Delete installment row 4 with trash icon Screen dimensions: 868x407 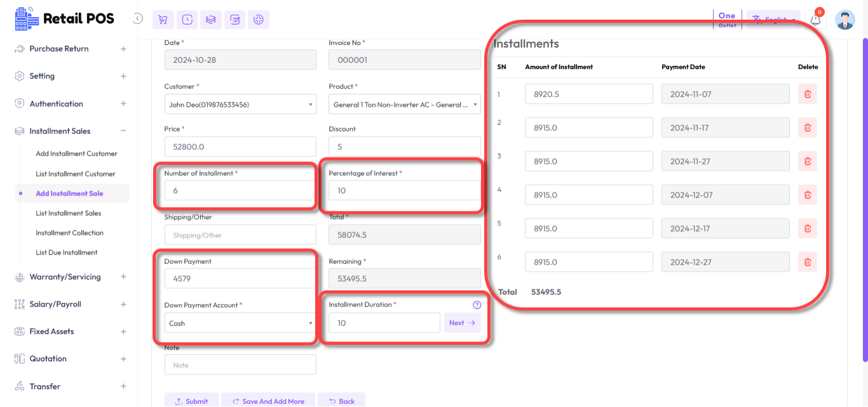(808, 195)
